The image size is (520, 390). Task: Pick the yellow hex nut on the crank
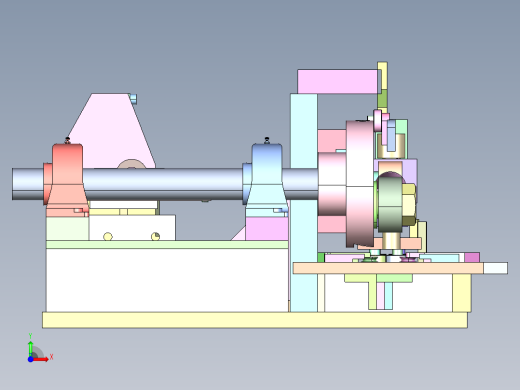pos(409,204)
